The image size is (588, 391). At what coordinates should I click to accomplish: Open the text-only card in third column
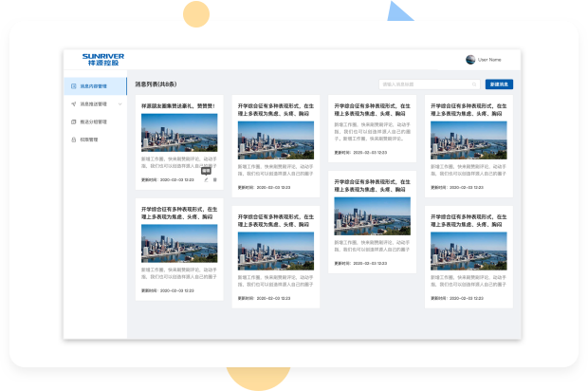[372, 126]
